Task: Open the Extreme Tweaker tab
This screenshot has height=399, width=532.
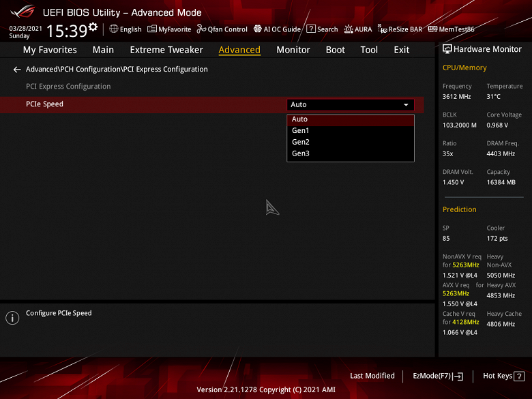Action: [x=166, y=50]
